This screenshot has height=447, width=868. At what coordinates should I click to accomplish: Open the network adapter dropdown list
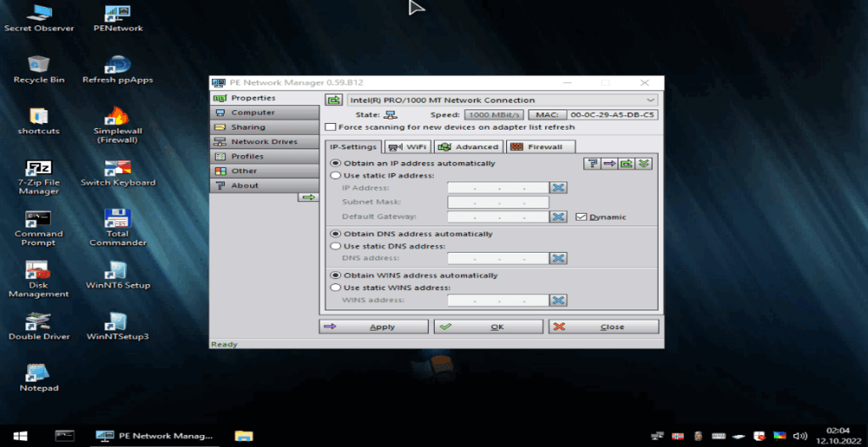pyautogui.click(x=650, y=100)
